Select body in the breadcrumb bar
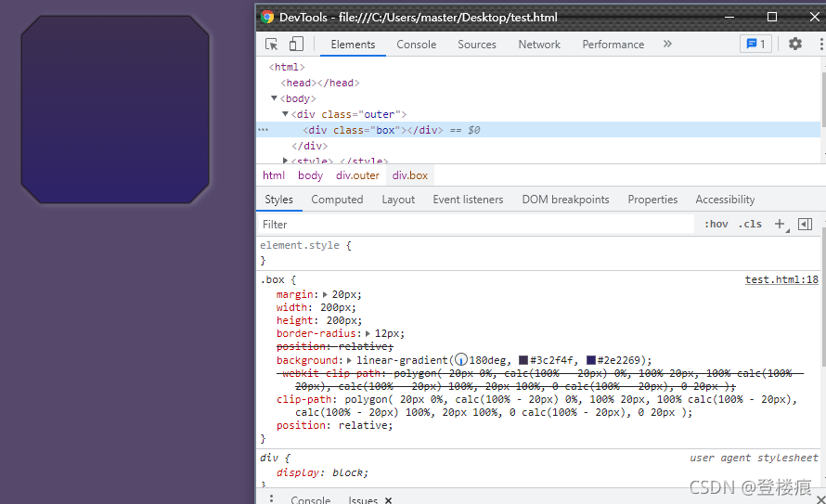Screen dimensions: 826x504 (310, 175)
